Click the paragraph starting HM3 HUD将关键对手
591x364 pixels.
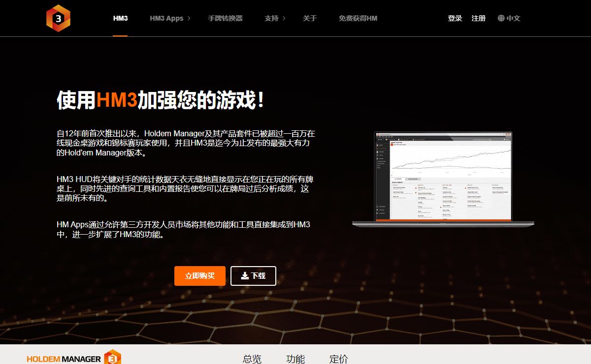point(186,189)
